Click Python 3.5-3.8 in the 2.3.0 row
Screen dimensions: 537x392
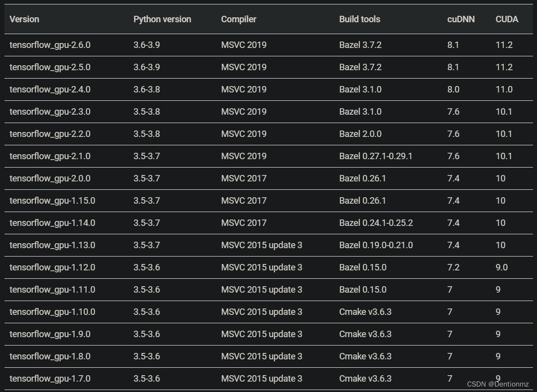146,112
